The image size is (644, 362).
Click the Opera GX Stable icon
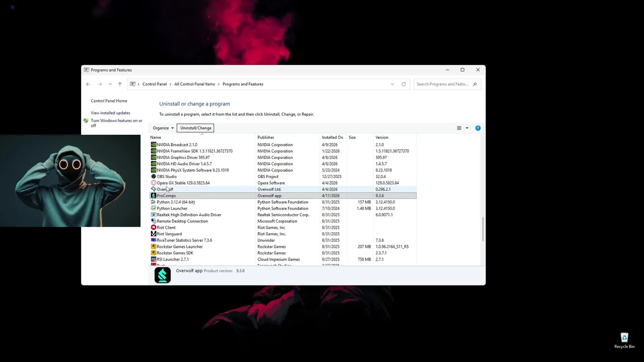point(153,183)
